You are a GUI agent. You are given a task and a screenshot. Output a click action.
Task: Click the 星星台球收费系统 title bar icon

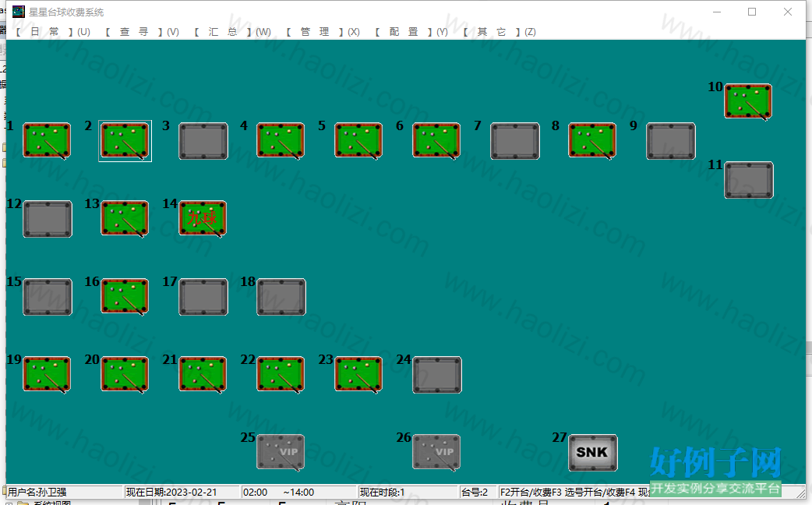click(19, 12)
